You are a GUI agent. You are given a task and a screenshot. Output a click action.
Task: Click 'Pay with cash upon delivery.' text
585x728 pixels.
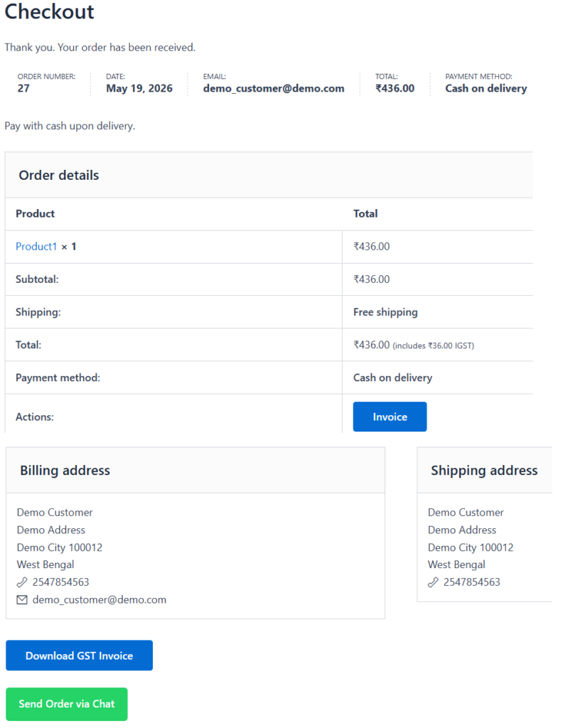(x=70, y=126)
